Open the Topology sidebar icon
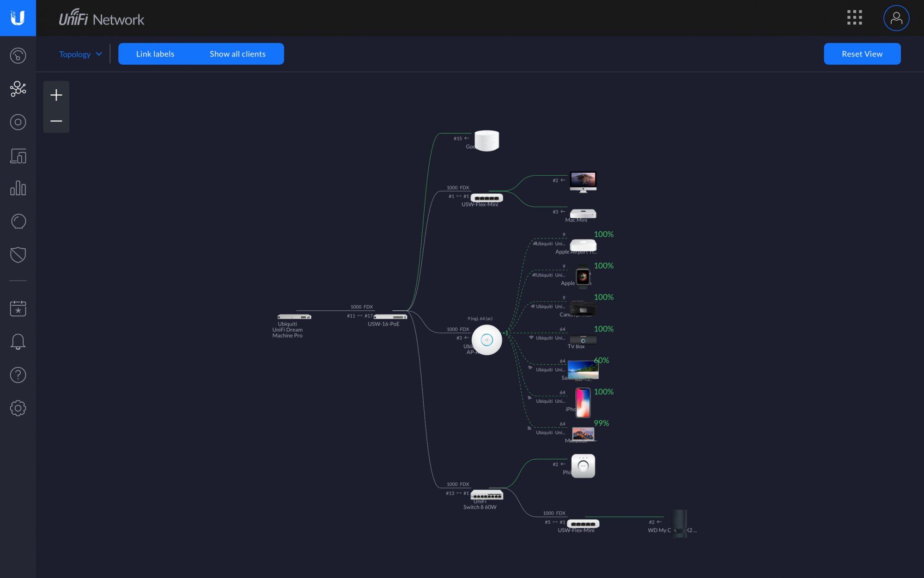This screenshot has height=578, width=924. pos(18,89)
